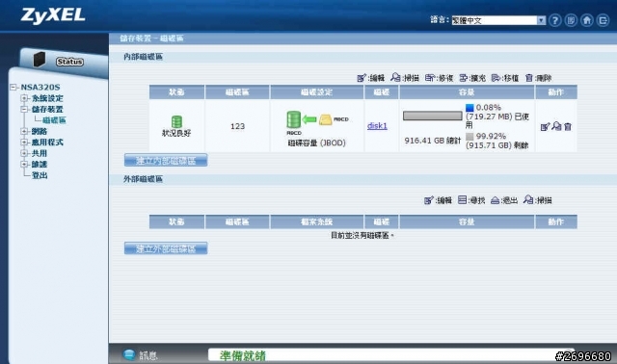
Task: Click the 建立內部磁碟區 button
Action: coord(166,161)
